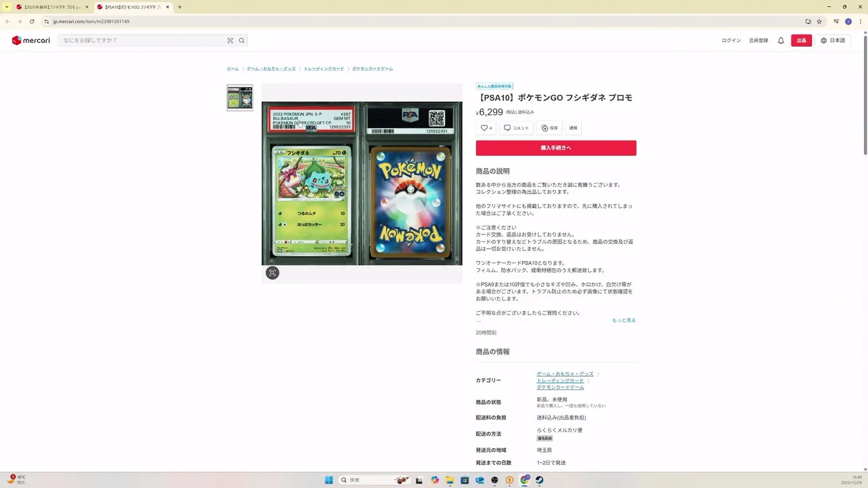Open Chrome three-dot menu

tap(861, 22)
